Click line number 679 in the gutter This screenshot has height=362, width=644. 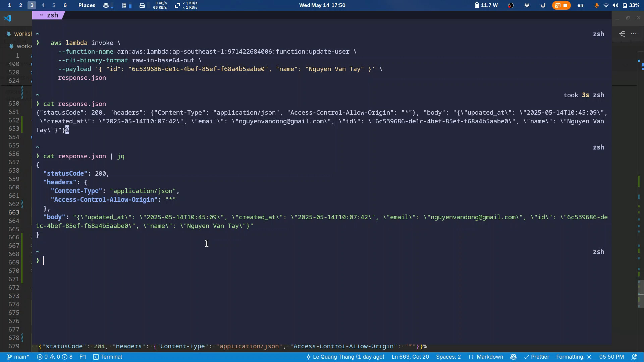point(14,346)
